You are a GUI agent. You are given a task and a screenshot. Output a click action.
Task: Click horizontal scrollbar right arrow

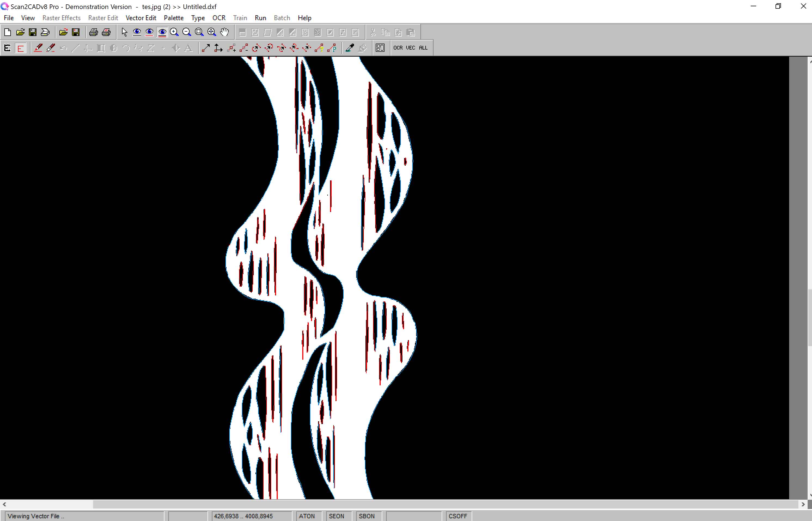tap(803, 504)
